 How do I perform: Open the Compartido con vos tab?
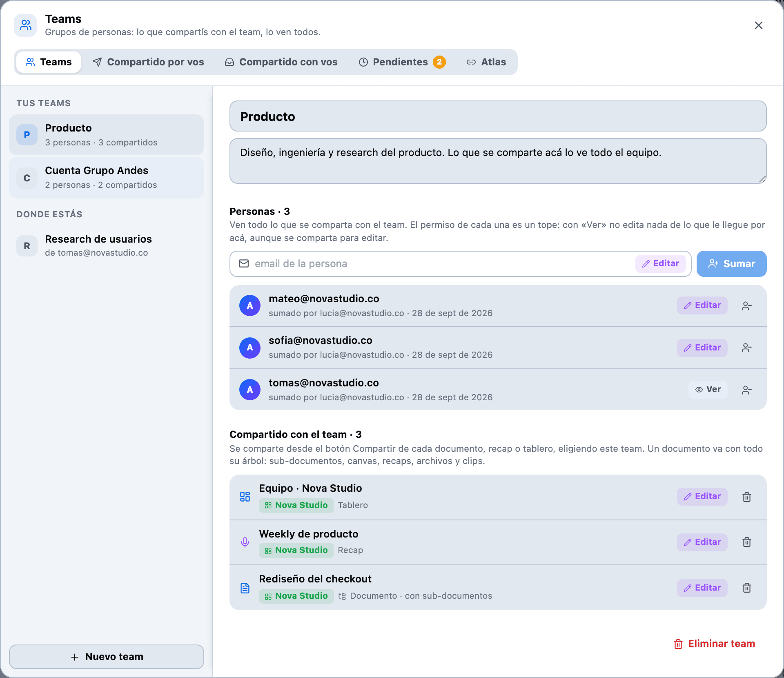(281, 62)
